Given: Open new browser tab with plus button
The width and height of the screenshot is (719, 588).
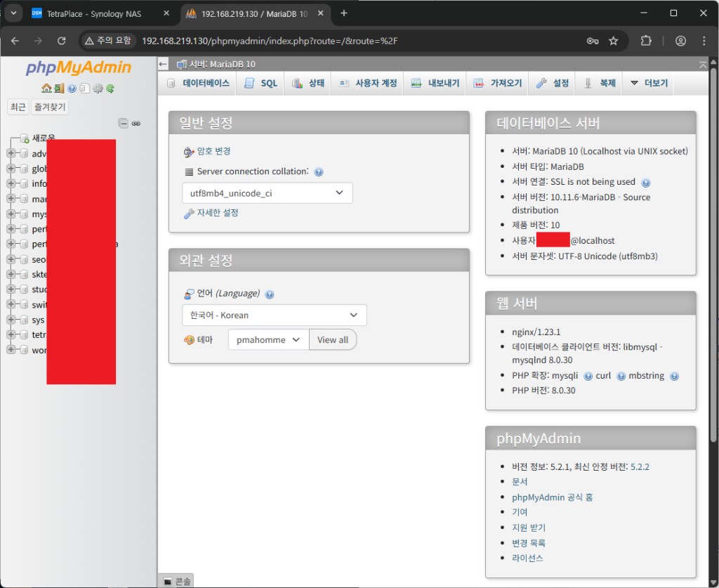Looking at the screenshot, I should click(x=343, y=13).
